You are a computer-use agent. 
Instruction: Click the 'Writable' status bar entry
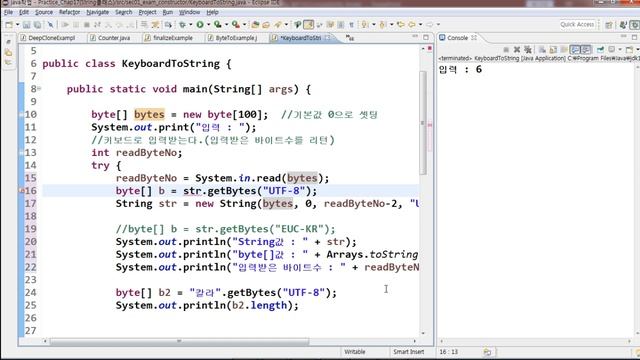[355, 351]
